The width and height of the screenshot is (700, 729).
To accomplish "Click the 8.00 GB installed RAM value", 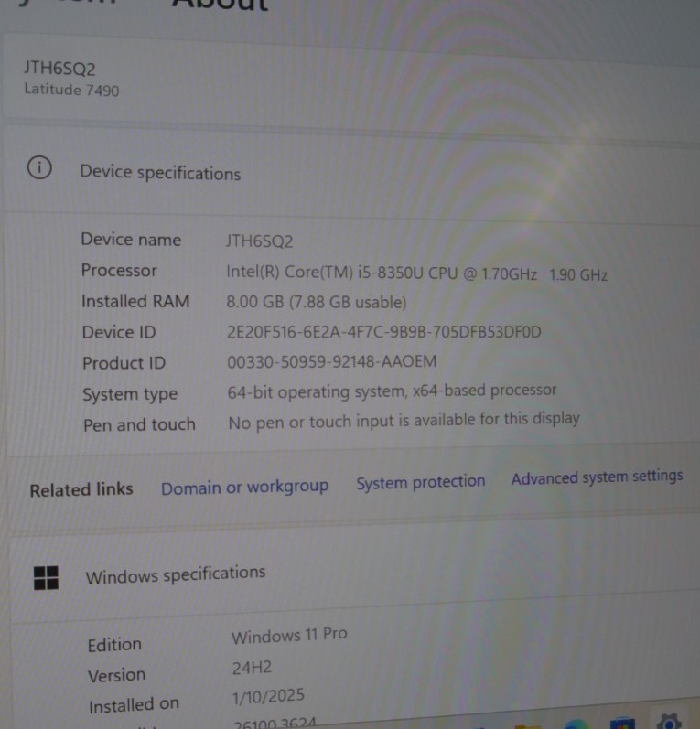I will click(317, 302).
